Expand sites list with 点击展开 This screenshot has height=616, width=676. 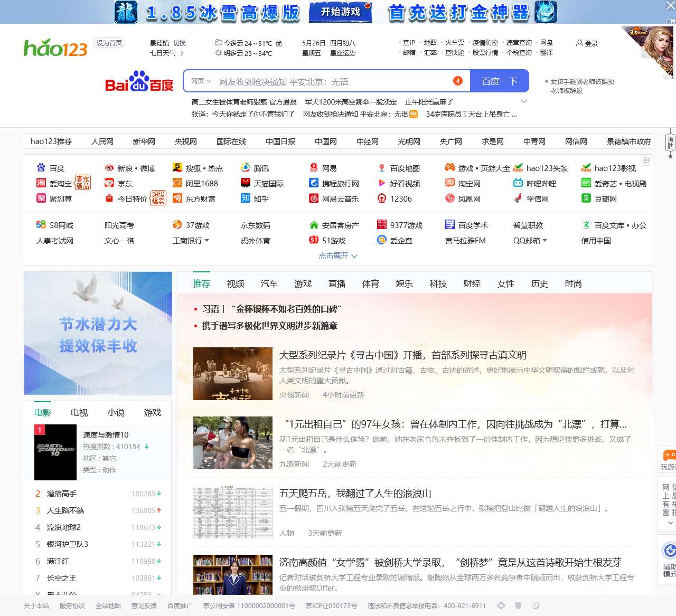pos(338,255)
